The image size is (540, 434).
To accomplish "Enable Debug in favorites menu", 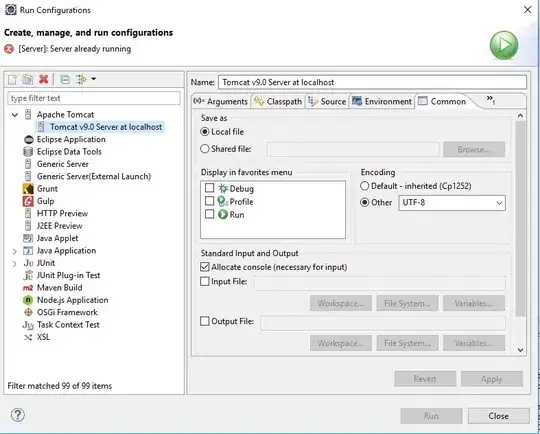I will pyautogui.click(x=209, y=188).
